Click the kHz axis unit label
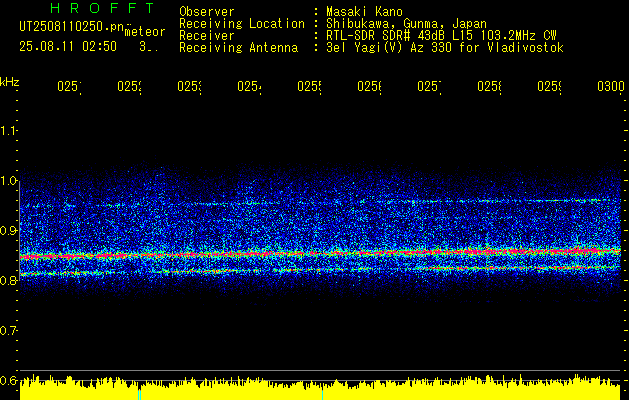This screenshot has width=629, height=400. (x=10, y=82)
